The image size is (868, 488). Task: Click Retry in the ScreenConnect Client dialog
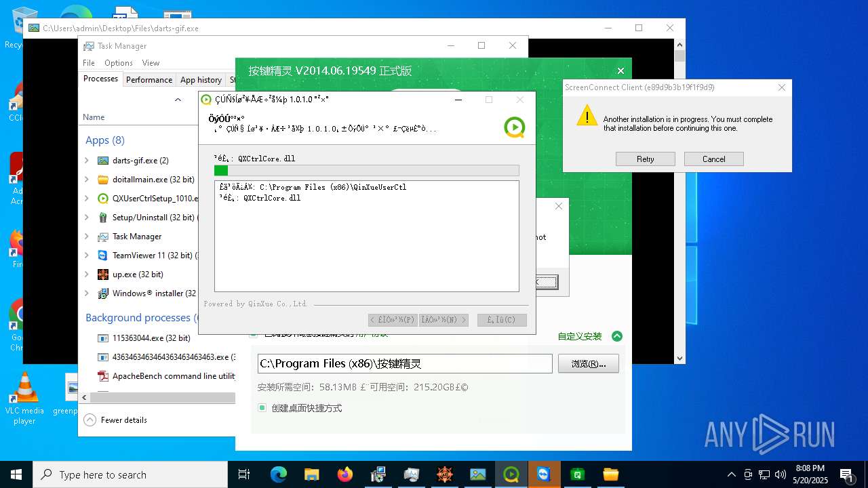pos(646,159)
